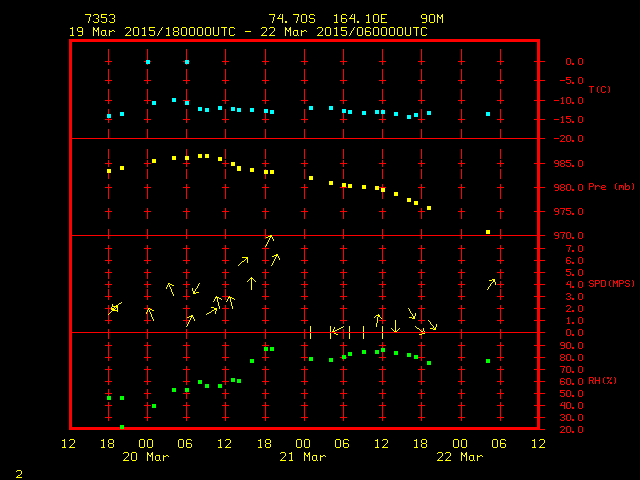Select the 21 Mar date label
Viewport: 640px width, 480px height.
point(302,457)
